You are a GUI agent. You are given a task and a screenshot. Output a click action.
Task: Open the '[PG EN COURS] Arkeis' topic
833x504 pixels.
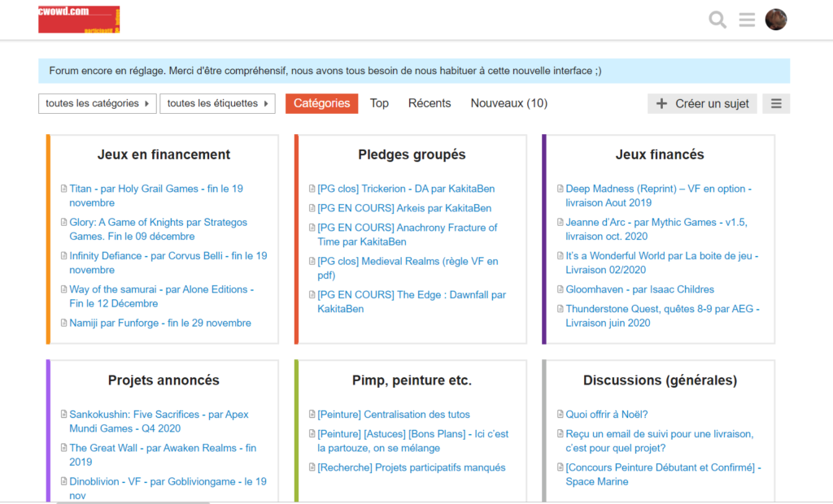(x=404, y=208)
